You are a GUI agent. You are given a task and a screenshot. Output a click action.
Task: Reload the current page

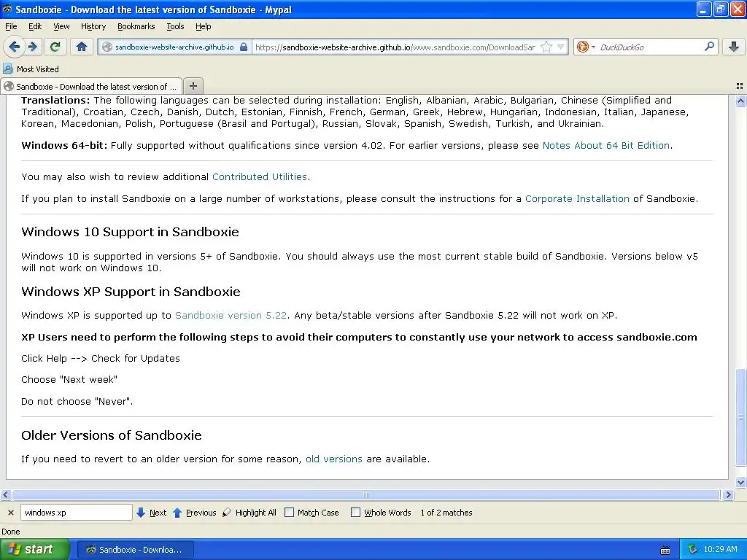point(55,47)
